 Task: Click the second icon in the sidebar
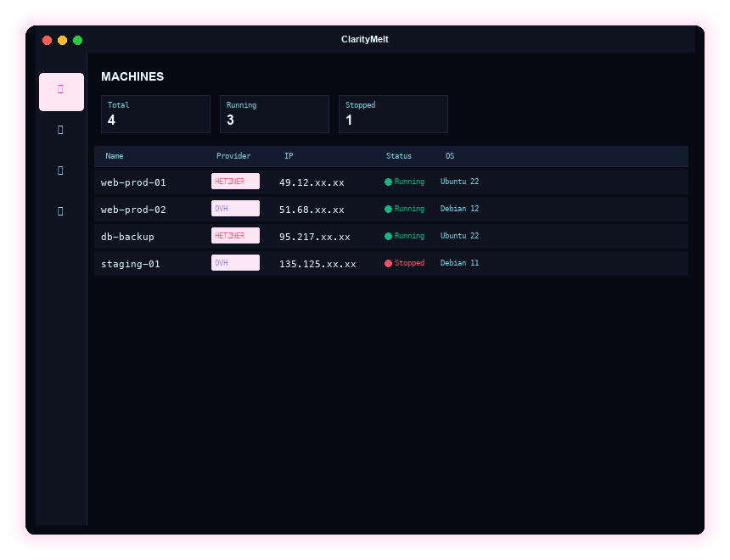[60, 130]
